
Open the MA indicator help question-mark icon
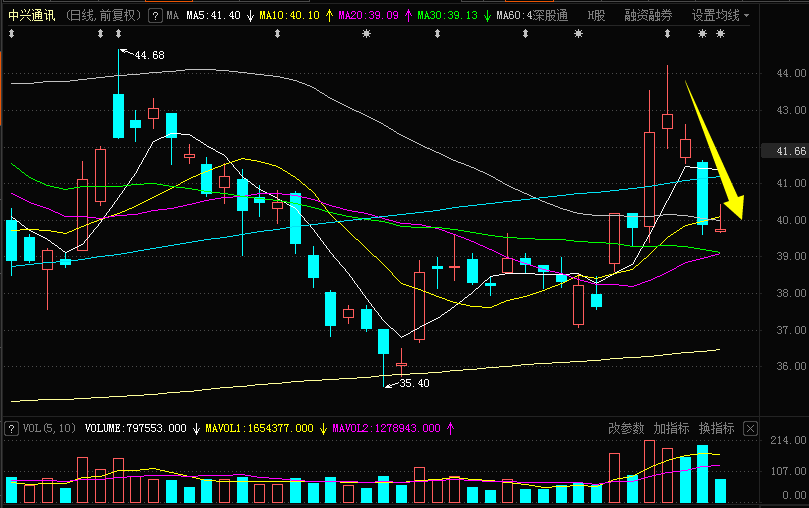155,16
